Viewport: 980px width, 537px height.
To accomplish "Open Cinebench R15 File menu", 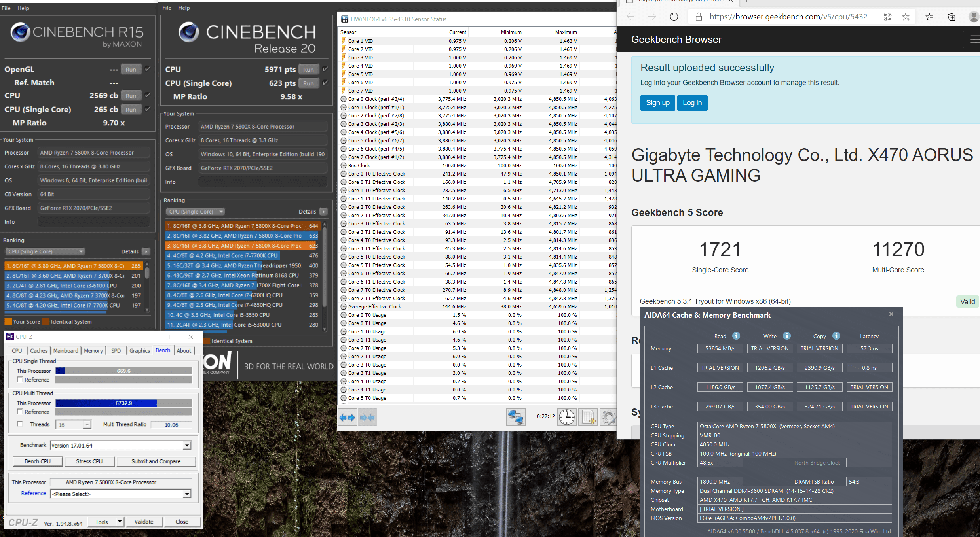I will click(x=6, y=8).
